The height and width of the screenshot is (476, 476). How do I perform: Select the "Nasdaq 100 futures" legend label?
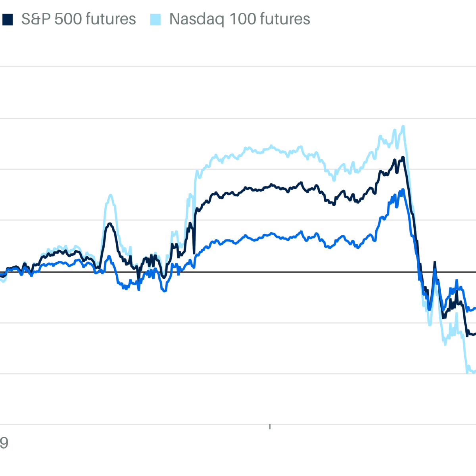240,19
